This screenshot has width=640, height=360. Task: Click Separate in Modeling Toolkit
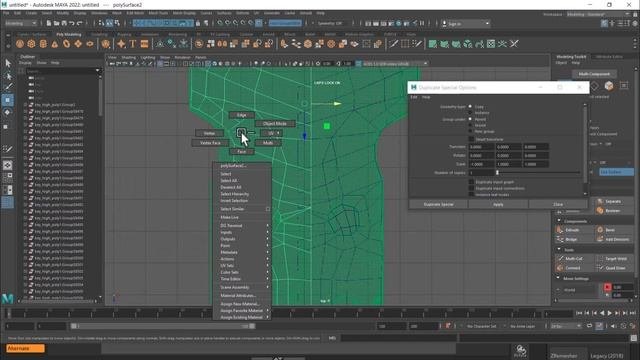click(x=613, y=202)
